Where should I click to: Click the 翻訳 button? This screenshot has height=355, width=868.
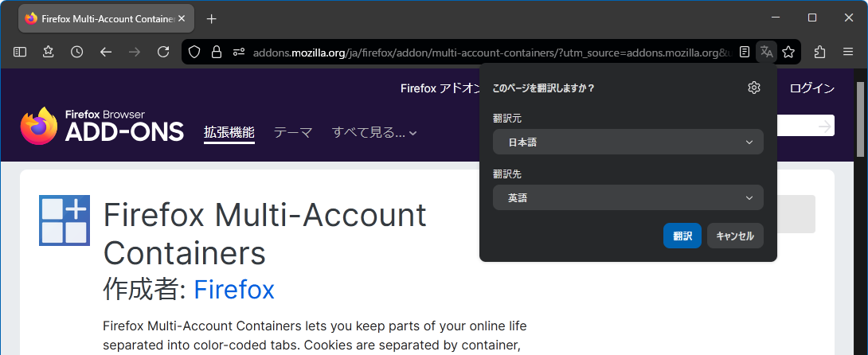[682, 236]
